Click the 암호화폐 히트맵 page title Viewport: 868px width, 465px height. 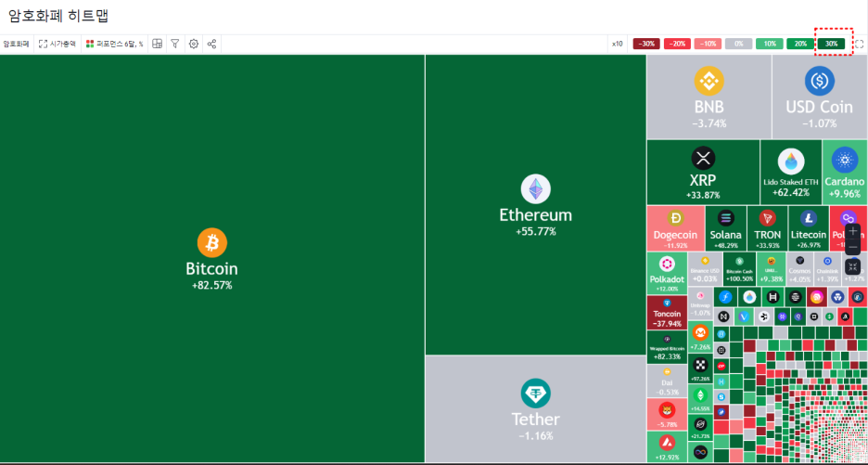(x=58, y=16)
